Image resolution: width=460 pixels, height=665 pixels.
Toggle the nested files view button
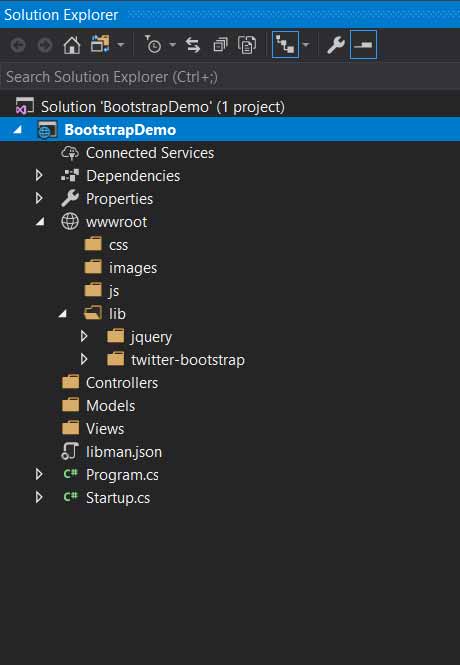pyautogui.click(x=285, y=45)
